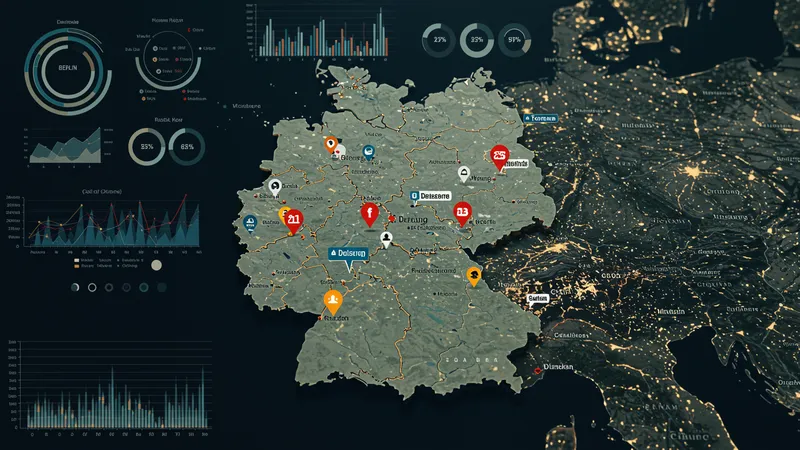800x450 pixels.
Task: Click the red pin with letter f
Action: [369, 213]
